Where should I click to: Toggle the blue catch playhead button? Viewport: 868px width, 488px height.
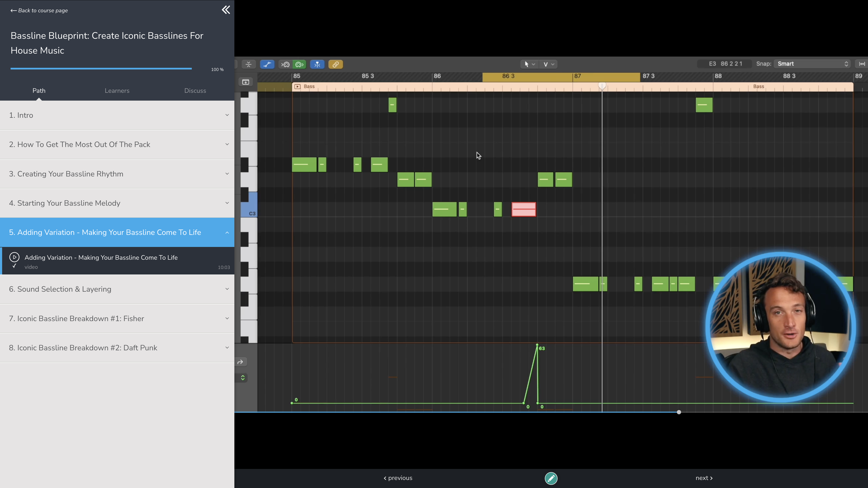click(x=317, y=64)
